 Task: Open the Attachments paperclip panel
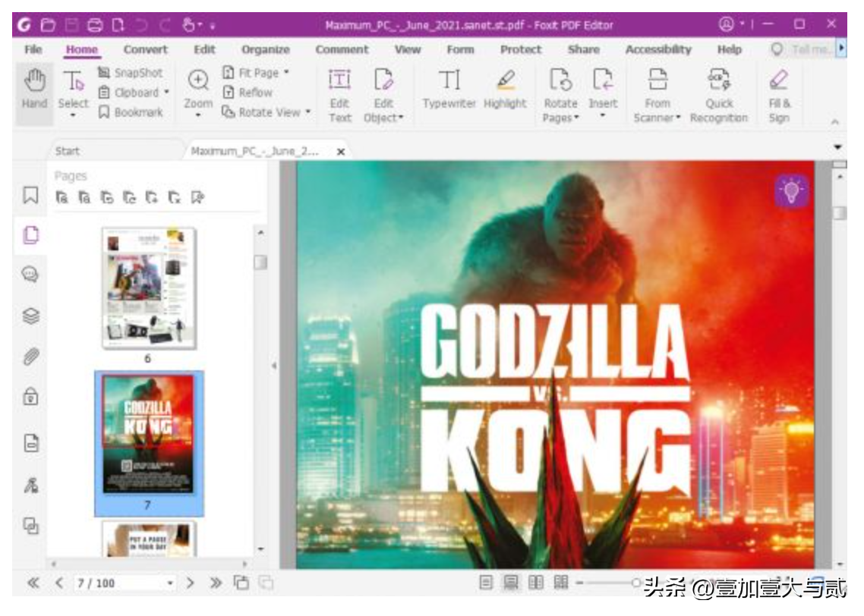coord(31,357)
